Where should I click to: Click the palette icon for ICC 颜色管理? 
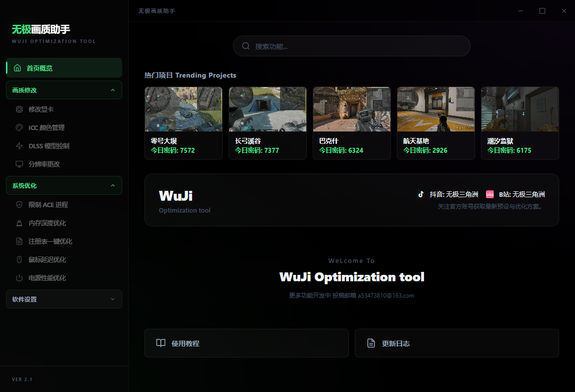tap(19, 128)
